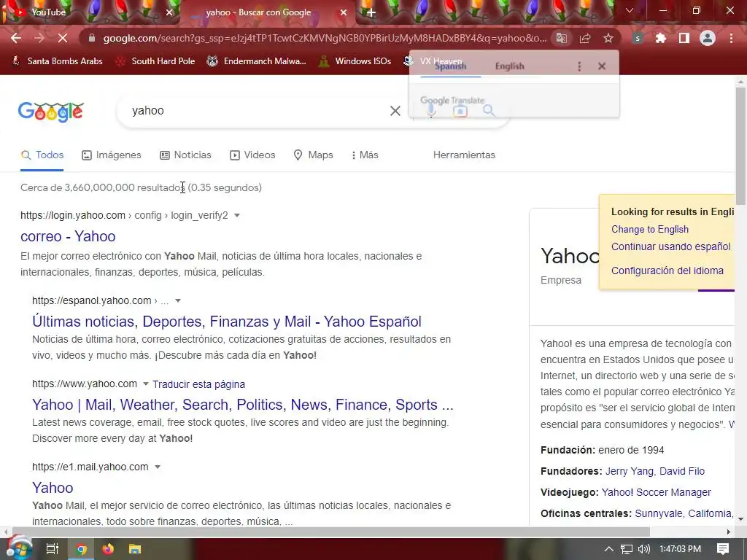This screenshot has height=560, width=747.
Task: Open Windows ISOs bookmark
Action: click(x=355, y=61)
